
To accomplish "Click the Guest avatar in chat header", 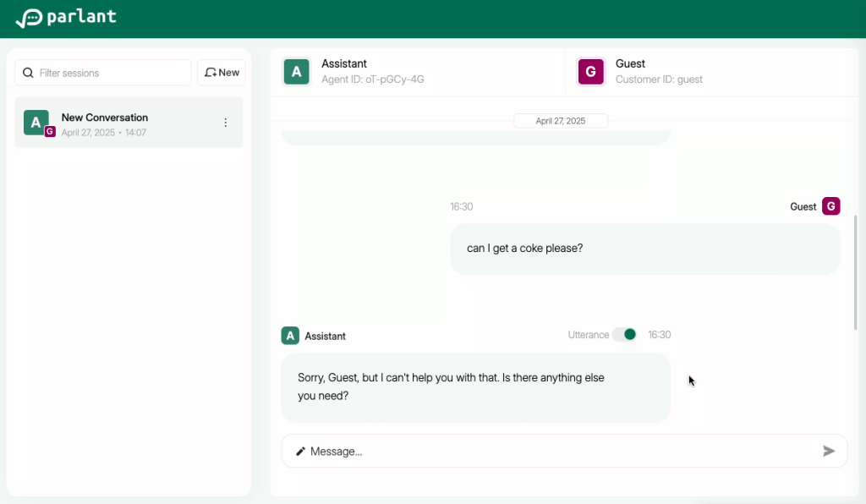I will pos(590,72).
